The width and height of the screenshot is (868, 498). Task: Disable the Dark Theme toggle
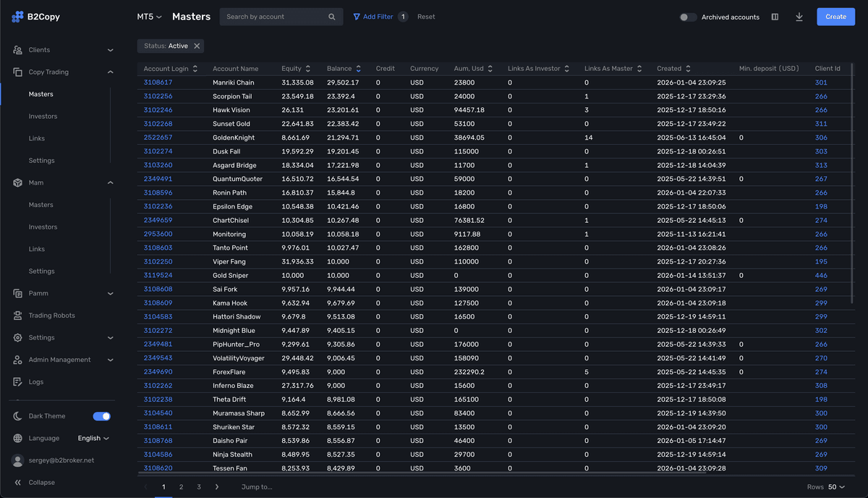point(102,415)
